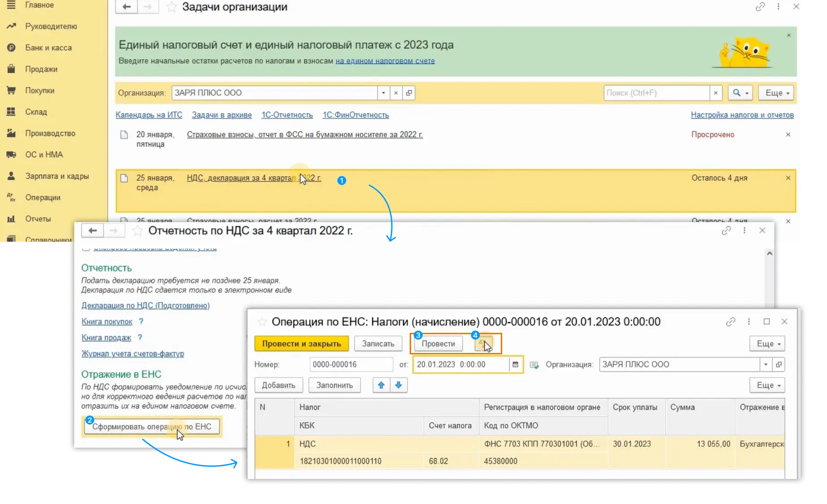
Task: Open the calendar picker for document date
Action: [515, 365]
